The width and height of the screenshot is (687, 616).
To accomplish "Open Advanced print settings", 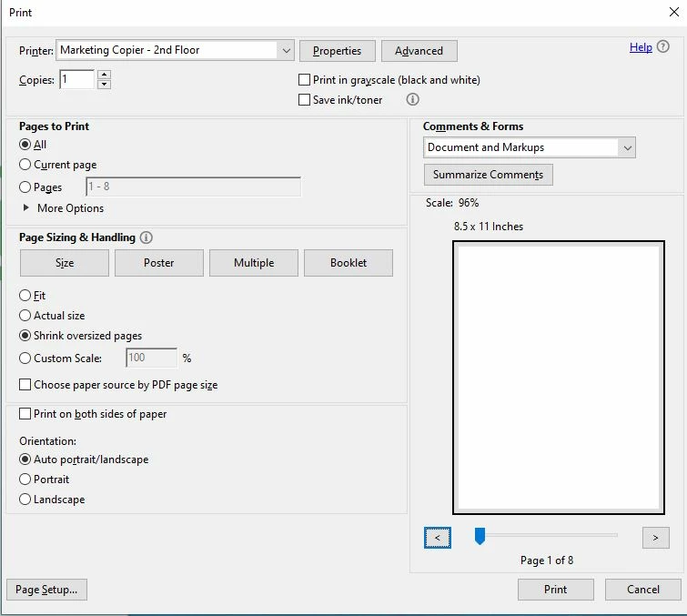I will [419, 51].
